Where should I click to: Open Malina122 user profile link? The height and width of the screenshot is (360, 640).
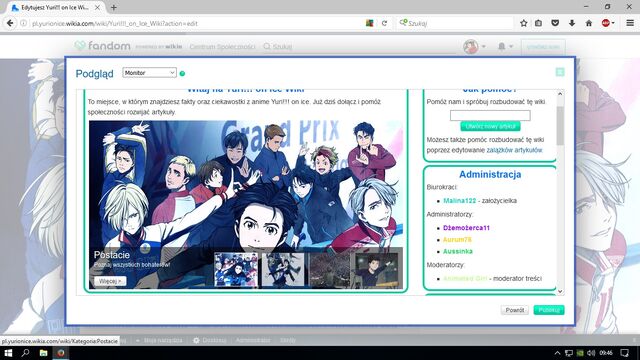pyautogui.click(x=460, y=201)
